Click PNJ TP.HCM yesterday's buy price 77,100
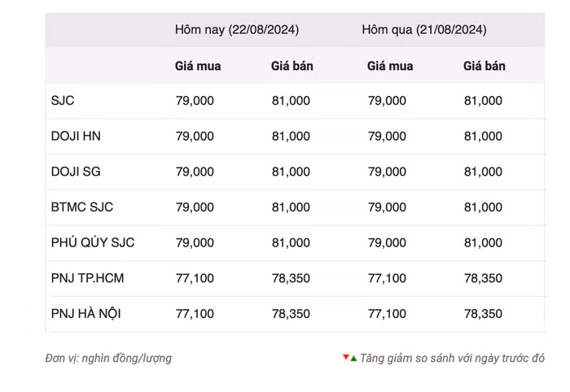The width and height of the screenshot is (570, 392). tap(387, 278)
